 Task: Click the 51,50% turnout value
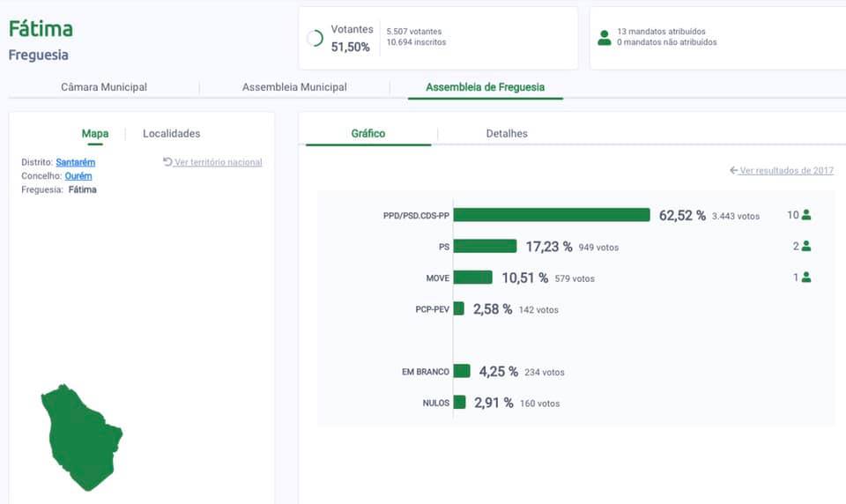click(x=350, y=47)
